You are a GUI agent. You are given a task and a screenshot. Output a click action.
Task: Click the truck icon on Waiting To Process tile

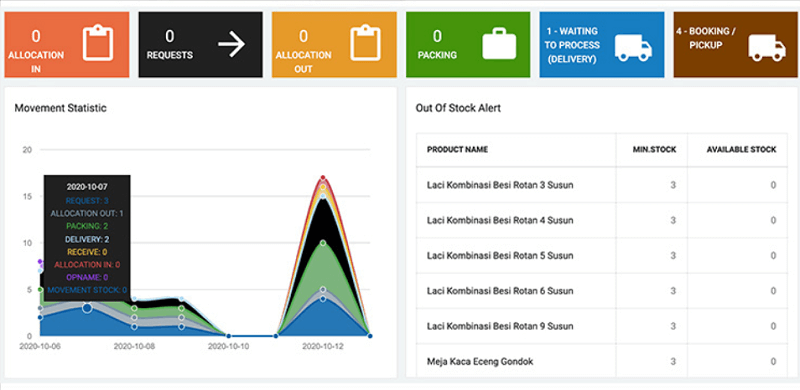pos(633,48)
